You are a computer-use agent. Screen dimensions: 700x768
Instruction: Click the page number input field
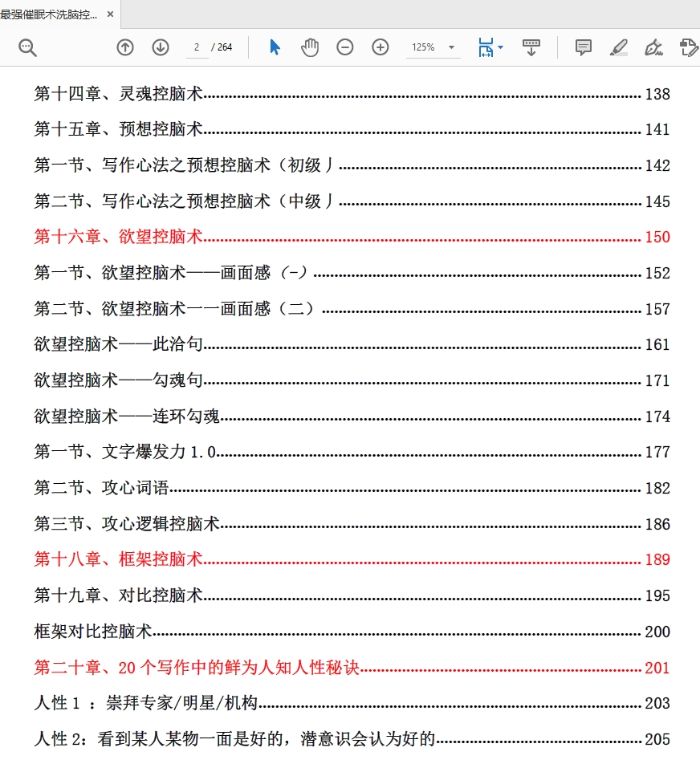point(197,47)
